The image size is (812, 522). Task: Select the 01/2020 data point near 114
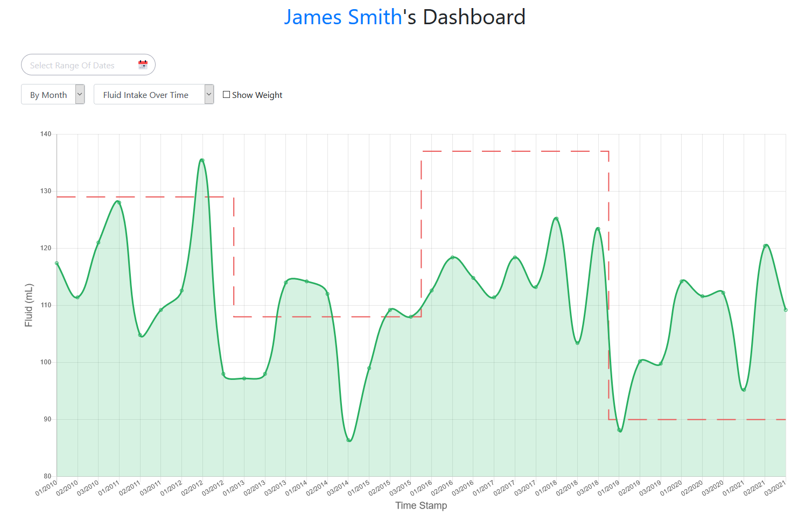click(x=682, y=281)
